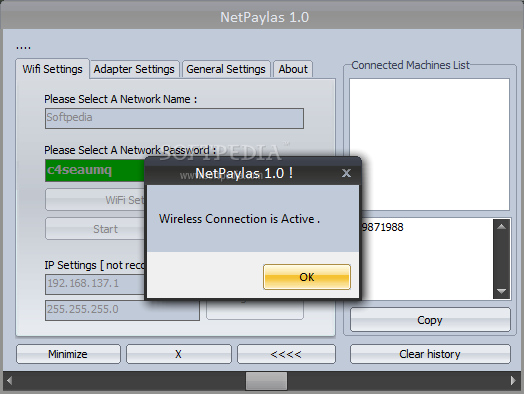
Task: Click the 192.168.137.1 IP address field
Action: (x=95, y=284)
